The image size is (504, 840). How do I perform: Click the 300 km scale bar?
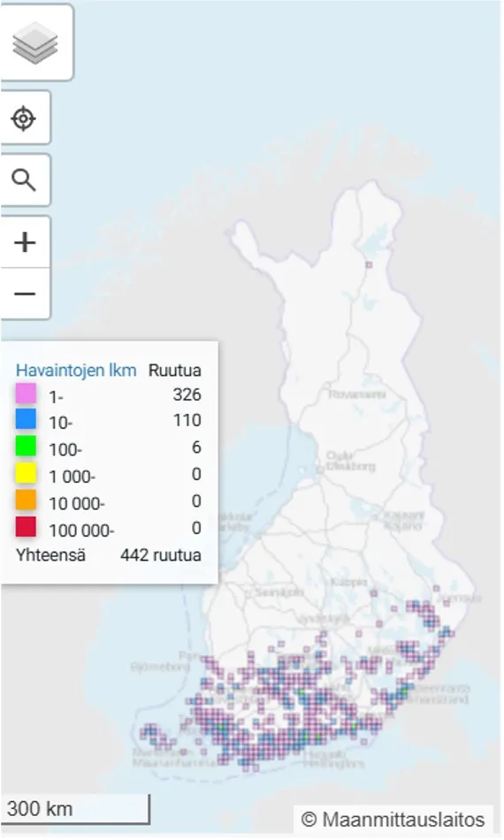(x=75, y=809)
